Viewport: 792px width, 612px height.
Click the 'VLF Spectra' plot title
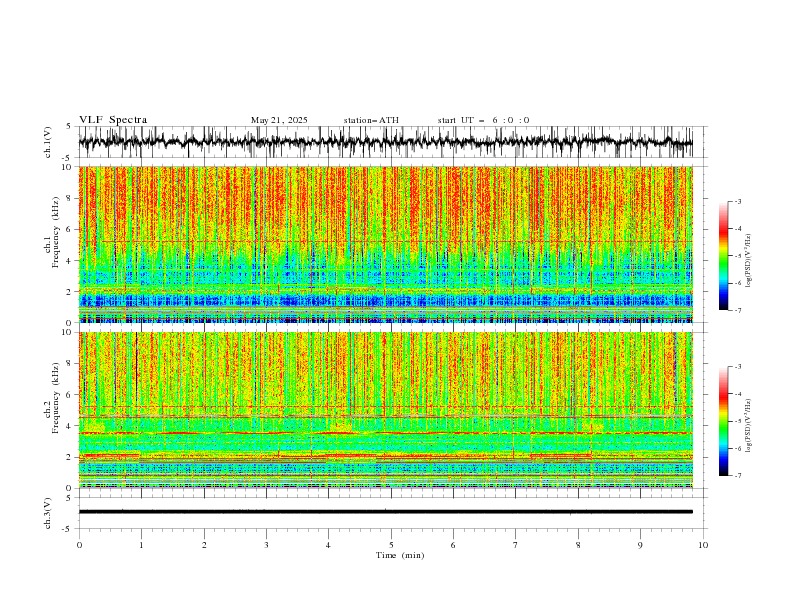[x=113, y=120]
